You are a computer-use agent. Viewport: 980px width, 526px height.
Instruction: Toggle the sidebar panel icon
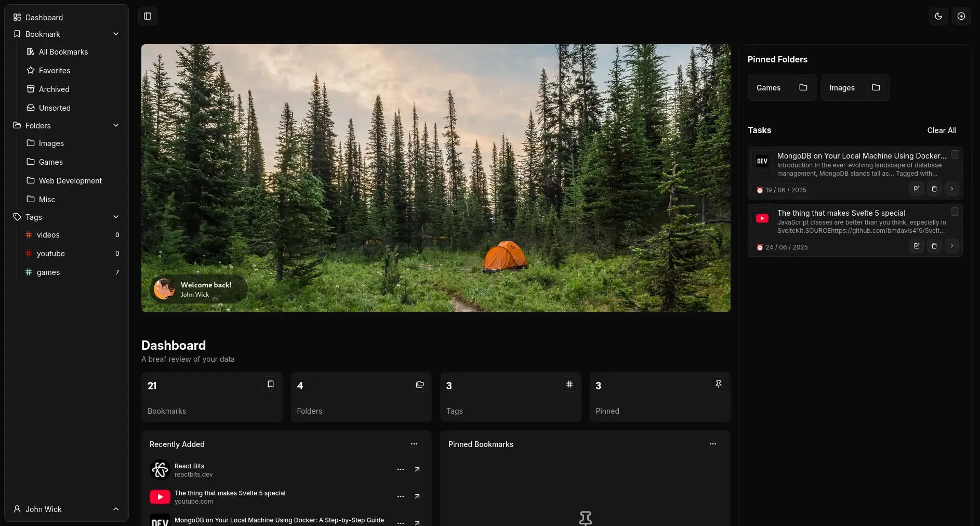(x=148, y=16)
